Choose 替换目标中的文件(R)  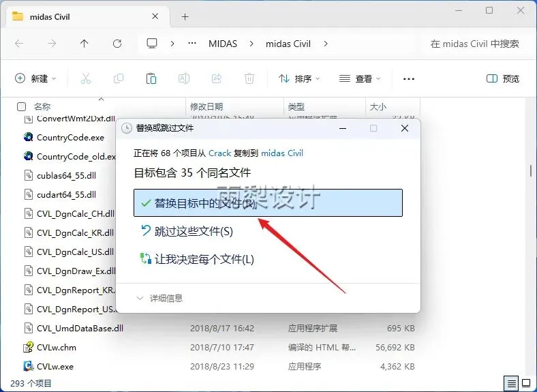(x=268, y=203)
